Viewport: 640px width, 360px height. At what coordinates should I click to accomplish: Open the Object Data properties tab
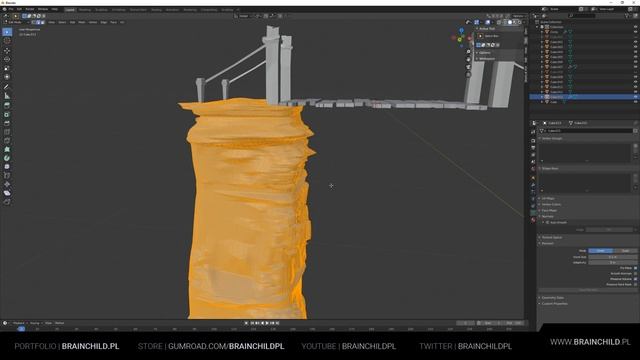point(533,213)
